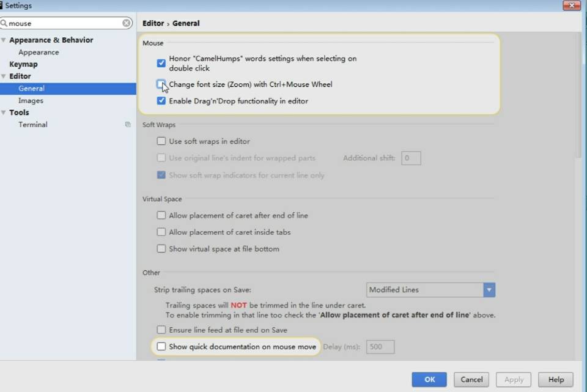
Task: Open Images settings under Editor
Action: coord(31,101)
